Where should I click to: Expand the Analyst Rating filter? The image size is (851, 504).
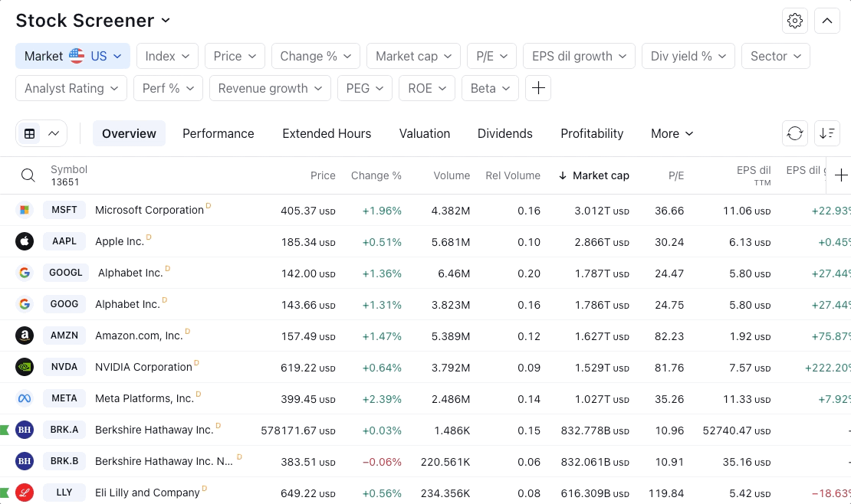(x=71, y=88)
